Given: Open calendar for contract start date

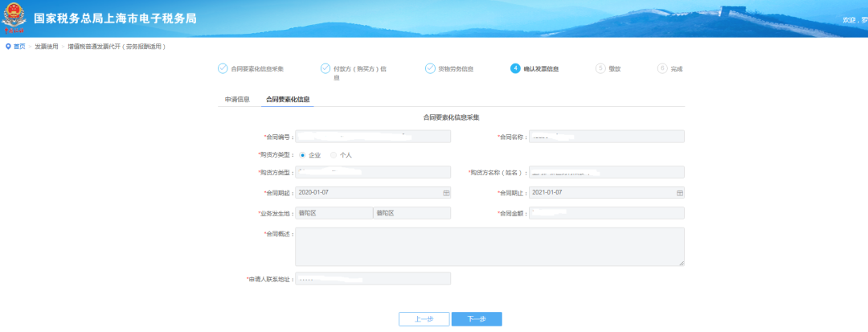Looking at the screenshot, I should [445, 194].
